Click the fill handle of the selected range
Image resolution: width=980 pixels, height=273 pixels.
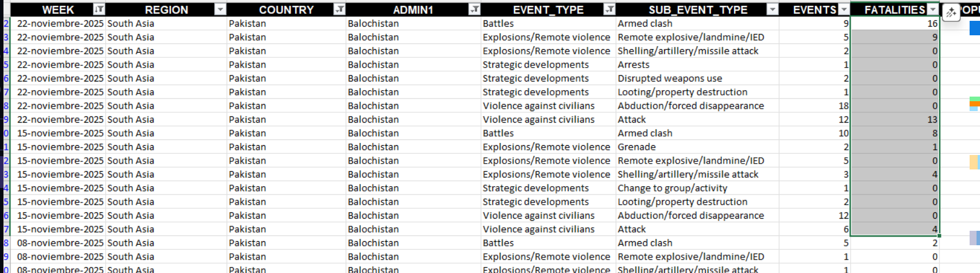(x=940, y=235)
